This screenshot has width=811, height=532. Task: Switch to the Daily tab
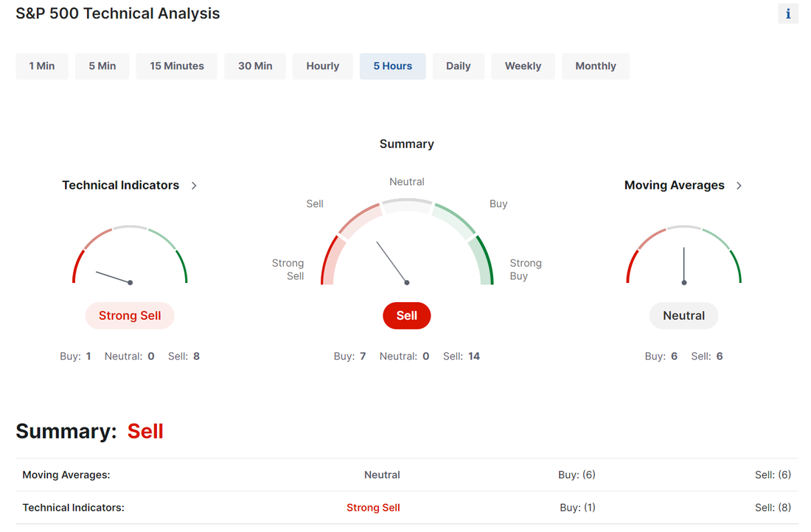[x=459, y=66]
